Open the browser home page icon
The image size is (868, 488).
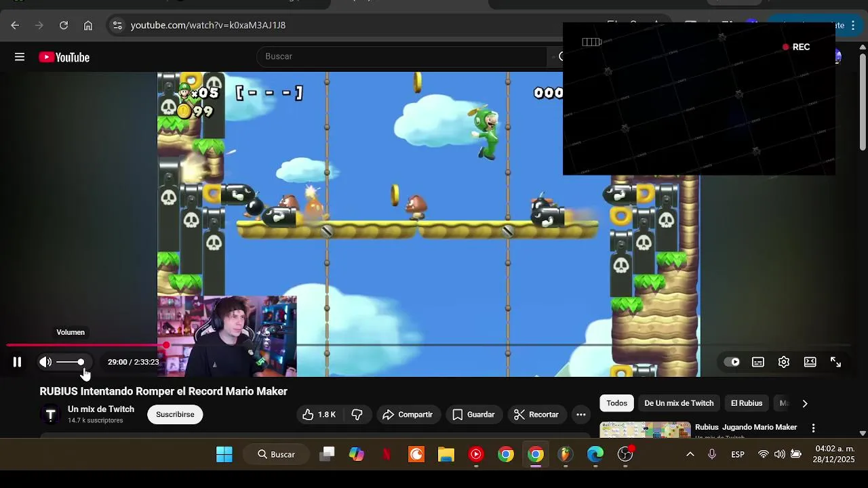pyautogui.click(x=88, y=25)
